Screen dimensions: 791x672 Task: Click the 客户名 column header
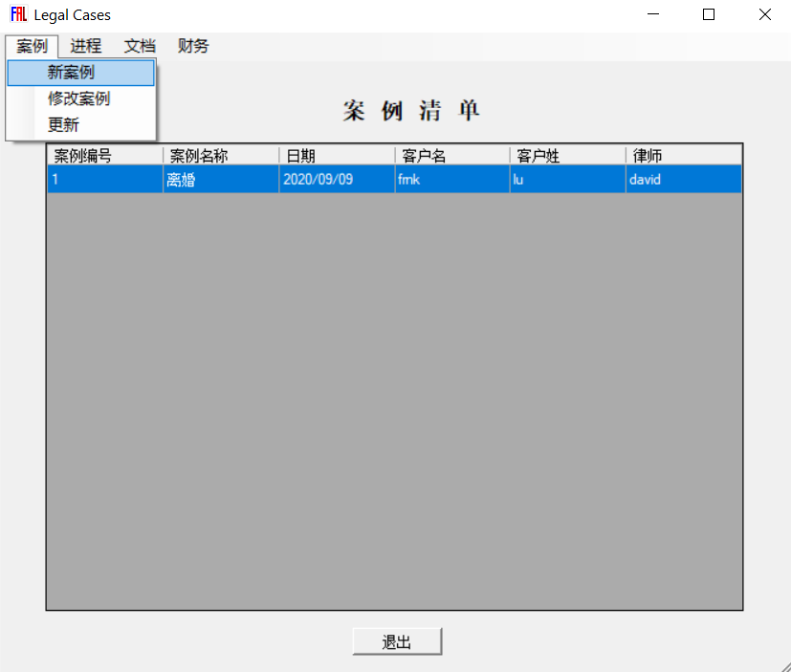click(x=451, y=156)
